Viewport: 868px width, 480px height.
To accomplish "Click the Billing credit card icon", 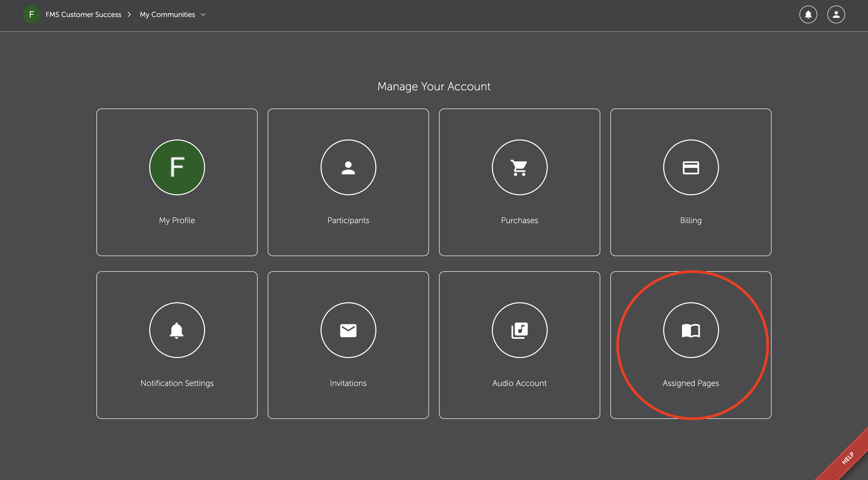I will click(691, 167).
